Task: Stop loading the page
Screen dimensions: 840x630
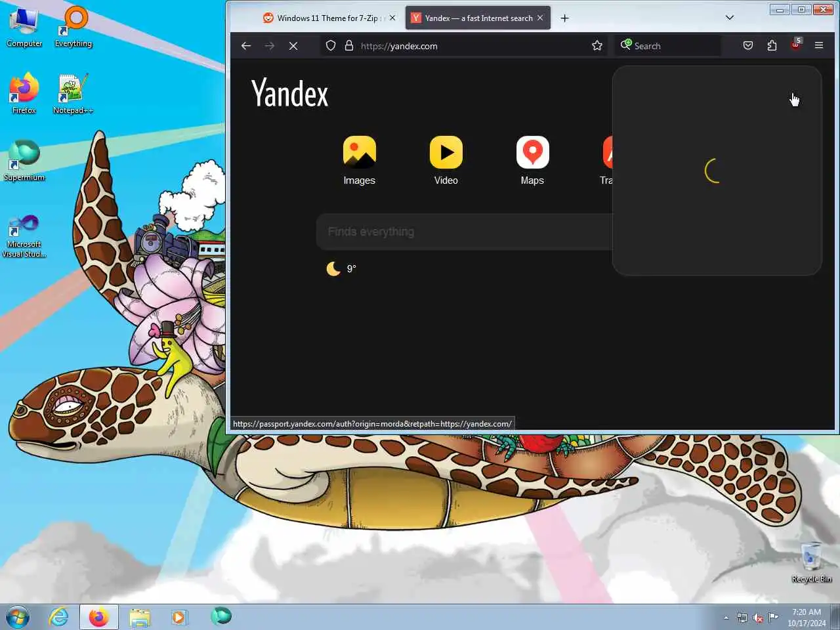Action: tap(293, 46)
